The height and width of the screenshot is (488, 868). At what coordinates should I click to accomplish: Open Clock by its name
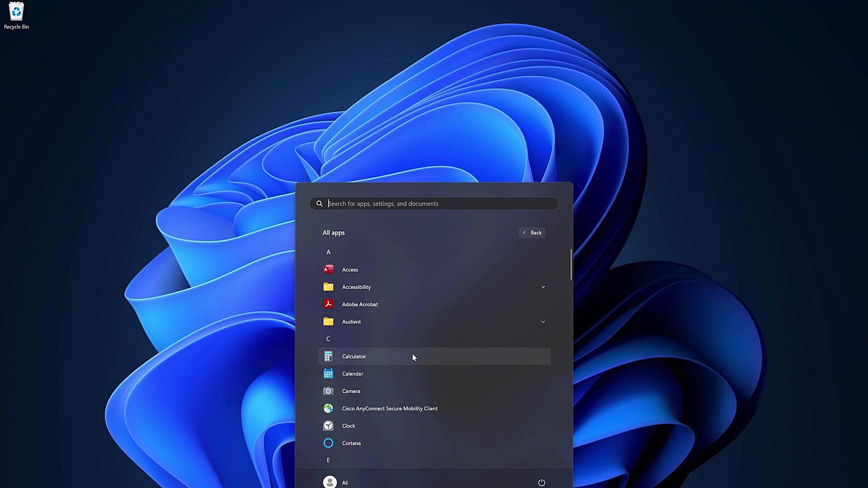[x=349, y=426]
